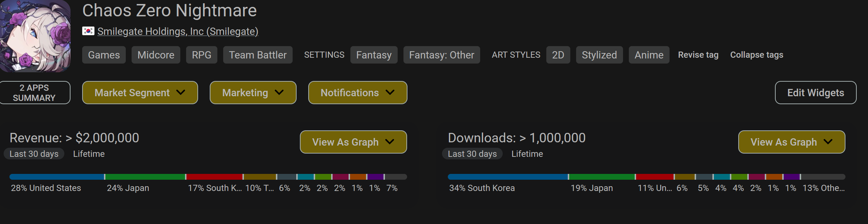Click the Fantasy: Other tag
This screenshot has height=224, width=868.
(442, 55)
